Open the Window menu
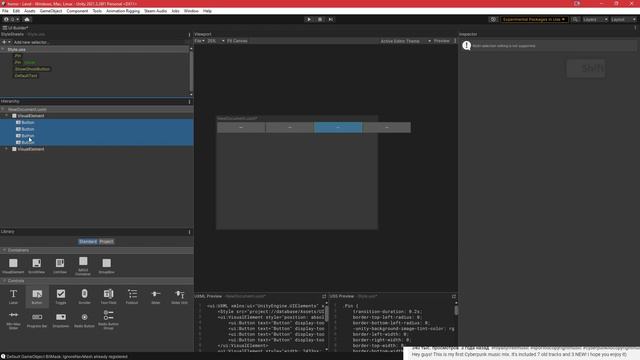Screen dimensions: 640x360 pos(191,11)
